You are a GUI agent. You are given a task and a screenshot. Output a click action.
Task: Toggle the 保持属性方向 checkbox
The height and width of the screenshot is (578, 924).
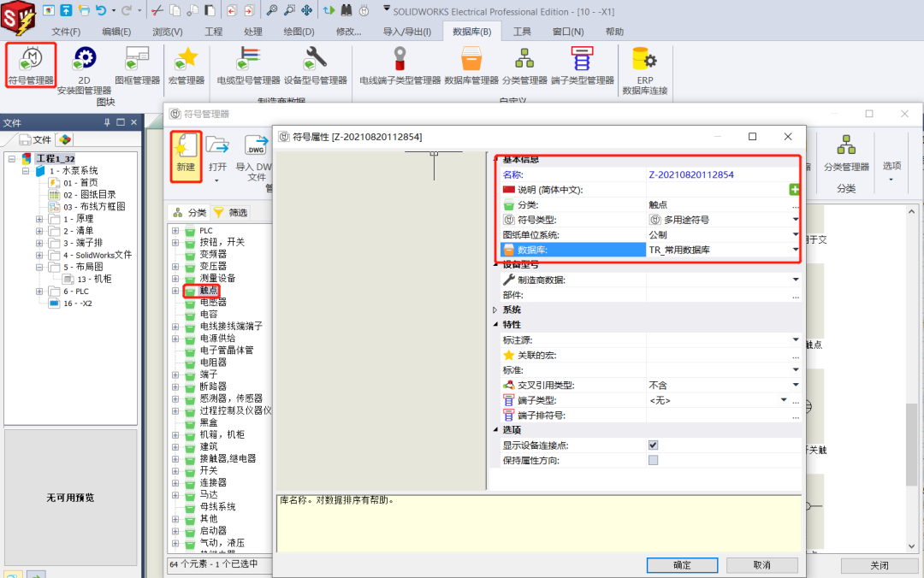[x=653, y=460]
